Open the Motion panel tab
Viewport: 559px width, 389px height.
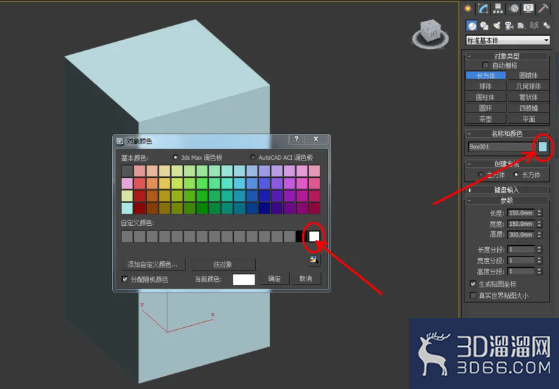[514, 8]
